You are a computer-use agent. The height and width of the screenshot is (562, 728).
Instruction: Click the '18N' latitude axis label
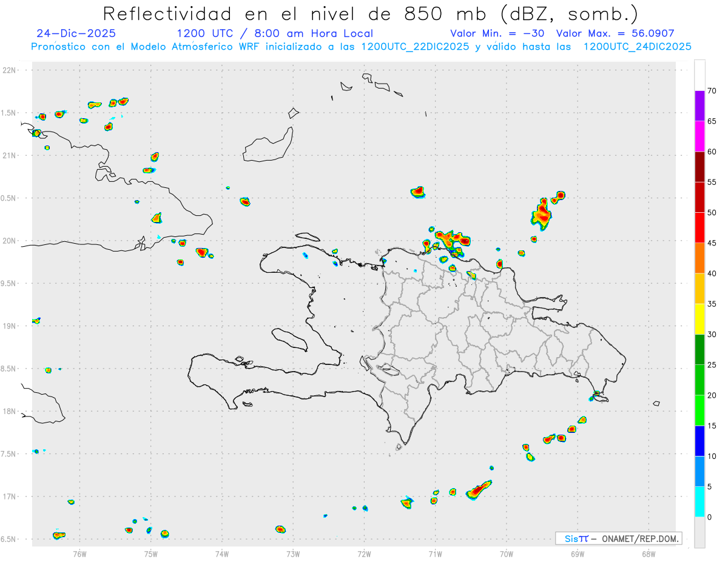[9, 412]
